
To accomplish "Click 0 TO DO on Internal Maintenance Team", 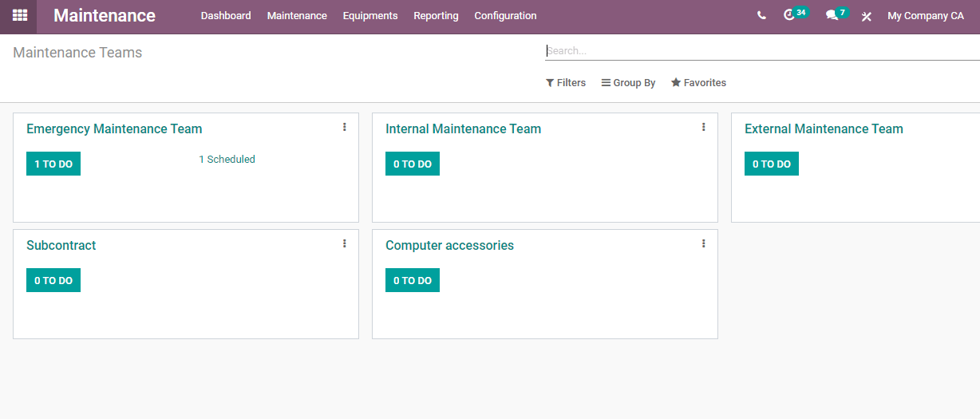I will pos(413,164).
